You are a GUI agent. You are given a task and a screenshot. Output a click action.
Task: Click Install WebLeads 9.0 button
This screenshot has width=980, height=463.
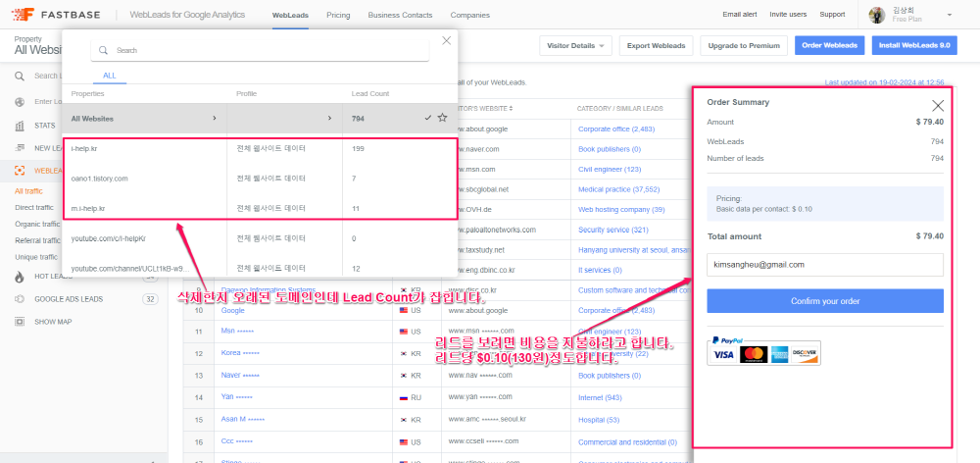click(x=913, y=46)
